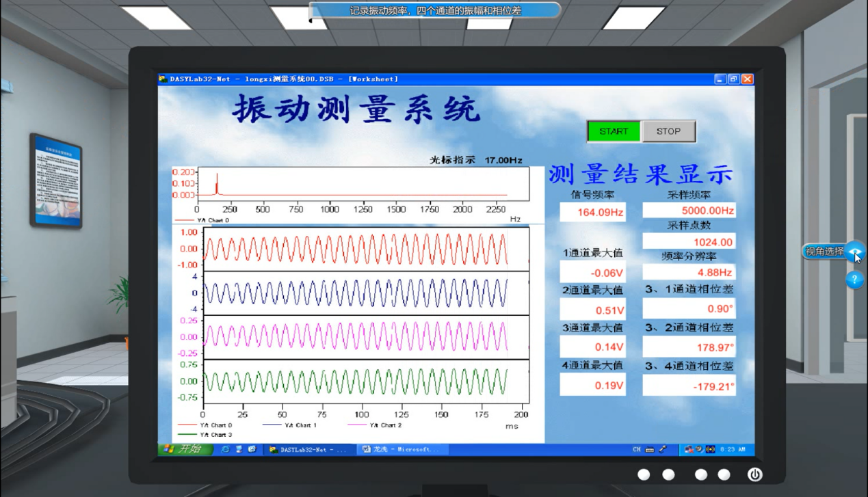This screenshot has height=497, width=868.
Task: Click the sampling frequency 5000.00Hz field
Action: pos(689,211)
